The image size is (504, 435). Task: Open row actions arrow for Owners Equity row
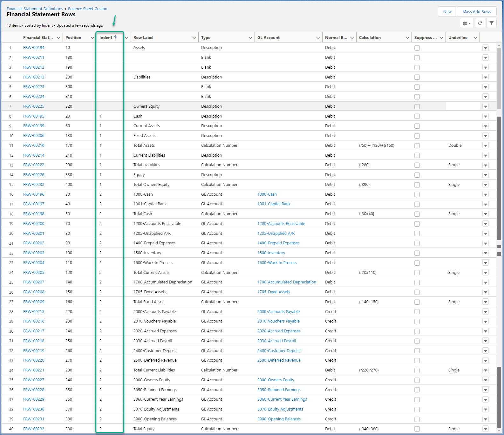coord(485,106)
